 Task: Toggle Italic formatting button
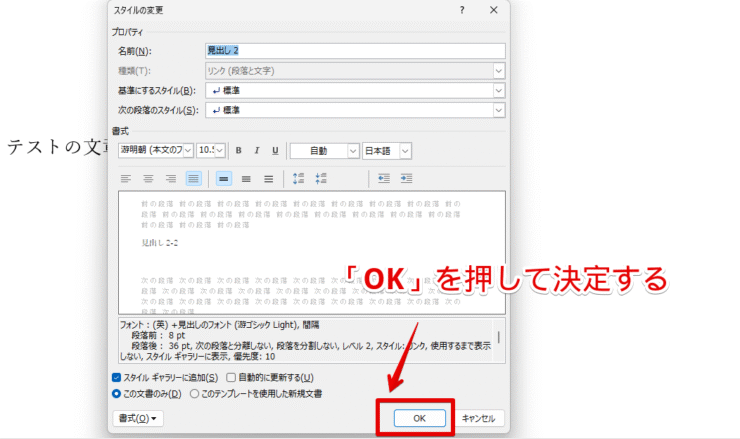257,151
